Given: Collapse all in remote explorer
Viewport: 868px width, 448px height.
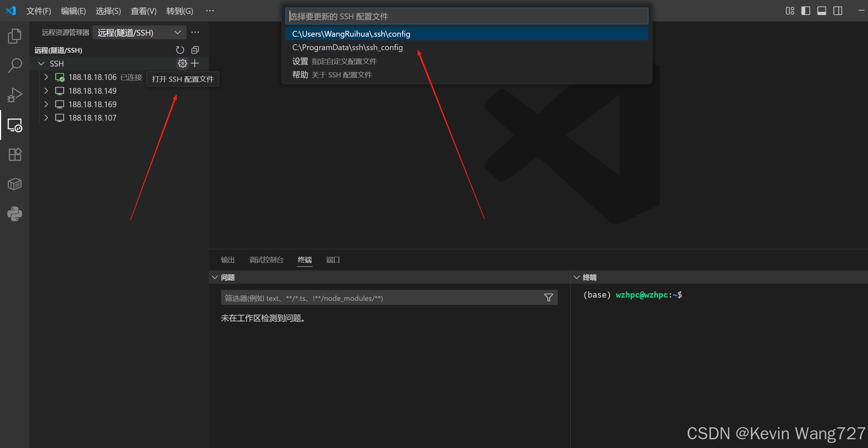Looking at the screenshot, I should pos(195,50).
